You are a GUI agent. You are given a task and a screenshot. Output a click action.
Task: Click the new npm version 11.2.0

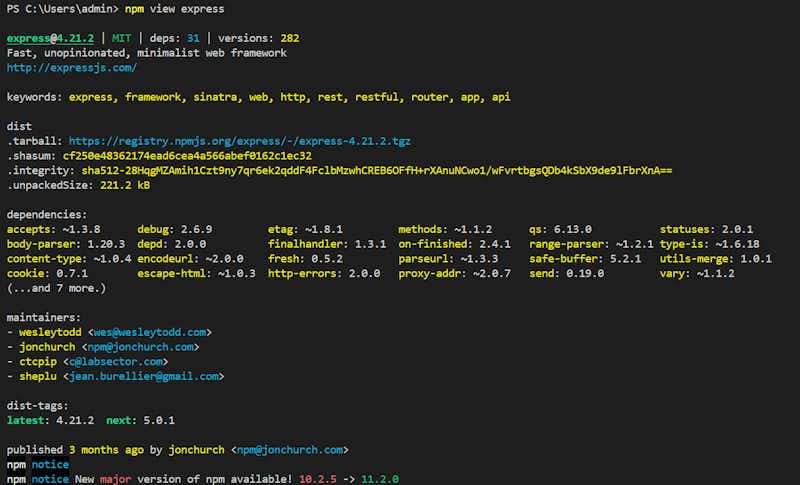pyautogui.click(x=383, y=479)
